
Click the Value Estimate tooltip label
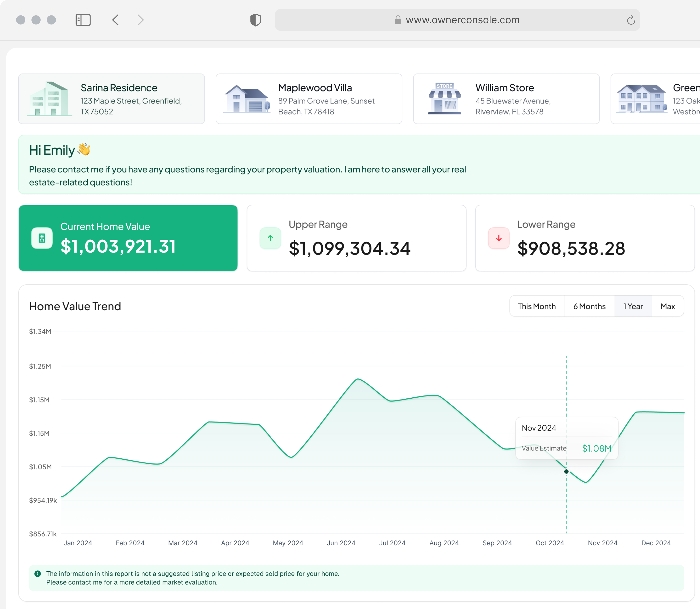pos(544,448)
